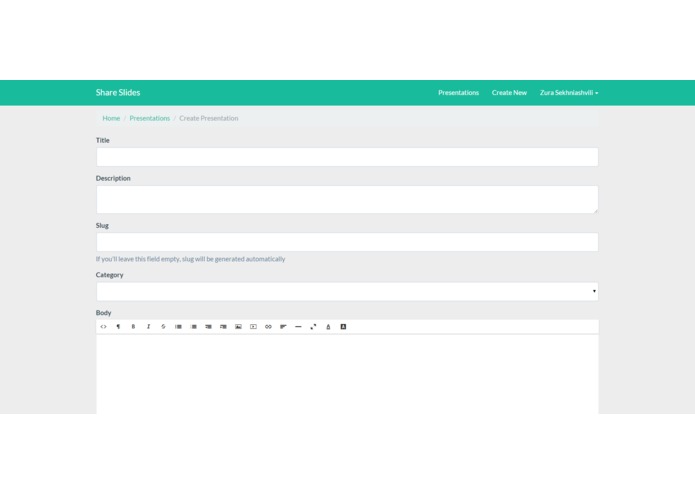Toggle italic formatting in Body editor
695x494 pixels.
pyautogui.click(x=148, y=327)
